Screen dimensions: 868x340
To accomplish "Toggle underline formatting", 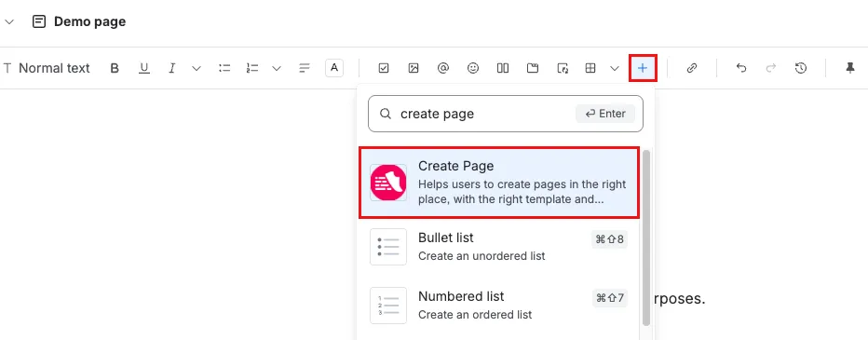I will (144, 68).
